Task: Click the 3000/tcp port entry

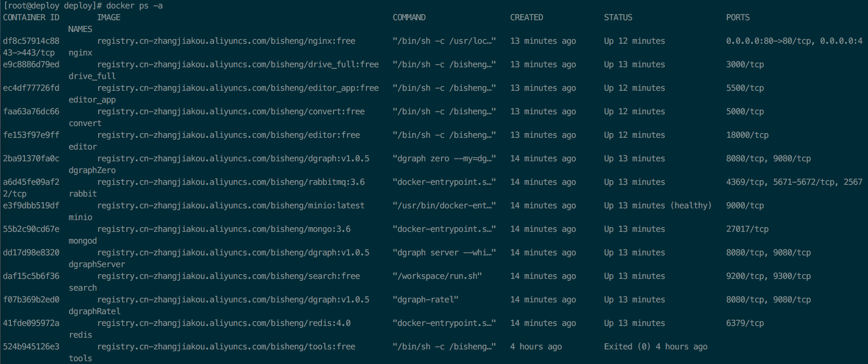Action: point(745,64)
